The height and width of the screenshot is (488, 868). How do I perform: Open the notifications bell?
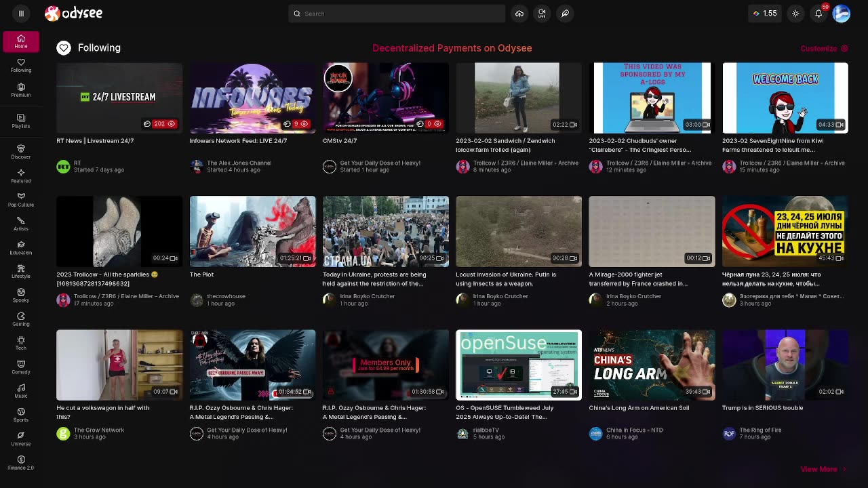pyautogui.click(x=818, y=14)
